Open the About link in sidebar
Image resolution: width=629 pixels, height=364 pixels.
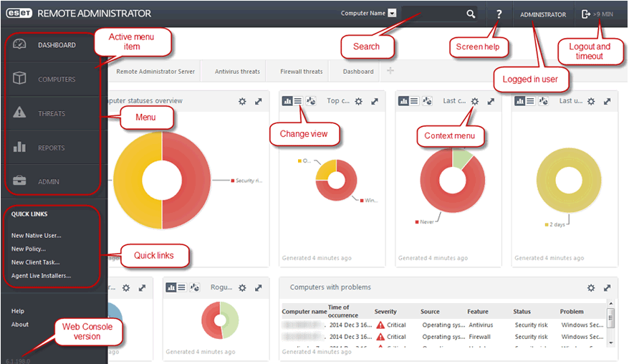[x=19, y=325]
